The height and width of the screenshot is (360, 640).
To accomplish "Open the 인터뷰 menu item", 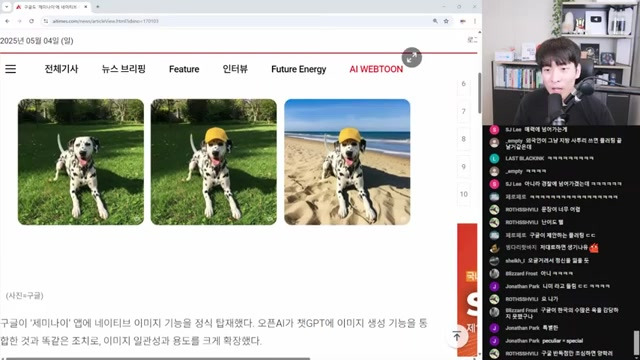I will pos(235,69).
